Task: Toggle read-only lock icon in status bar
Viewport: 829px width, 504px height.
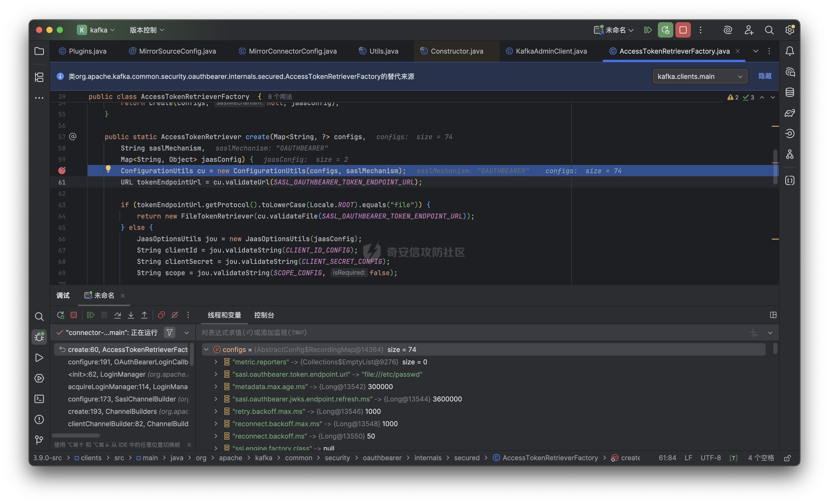Action: click(x=787, y=458)
